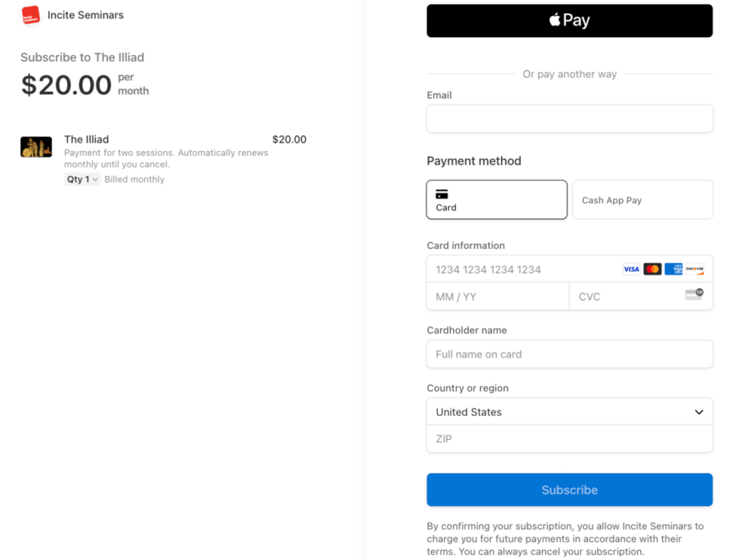Click the CVC security code field
Image resolution: width=730 pixels, height=560 pixels.
pyautogui.click(x=627, y=296)
